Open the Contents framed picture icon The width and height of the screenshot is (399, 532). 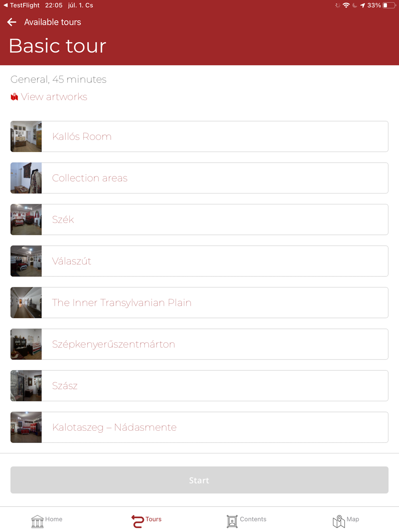[x=232, y=521]
